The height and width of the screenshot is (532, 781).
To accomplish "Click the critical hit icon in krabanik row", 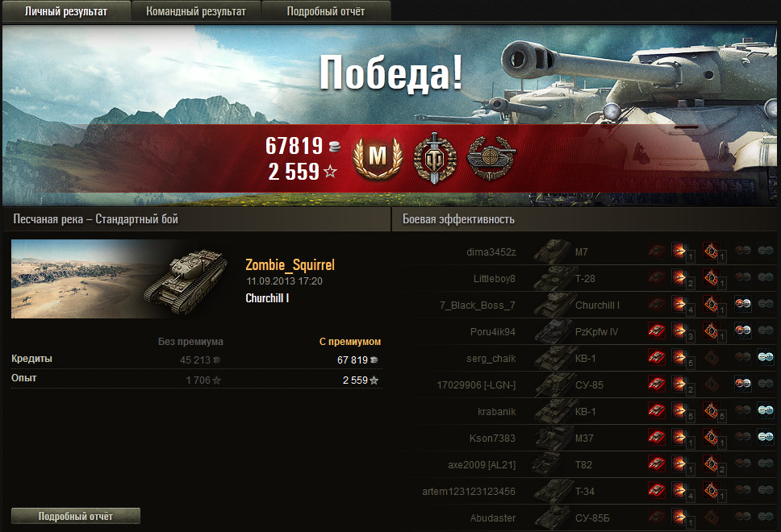I will (x=712, y=410).
